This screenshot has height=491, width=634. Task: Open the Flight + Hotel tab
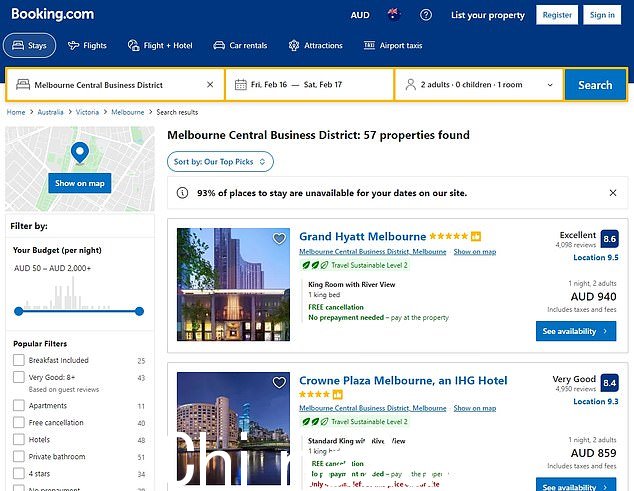(160, 45)
